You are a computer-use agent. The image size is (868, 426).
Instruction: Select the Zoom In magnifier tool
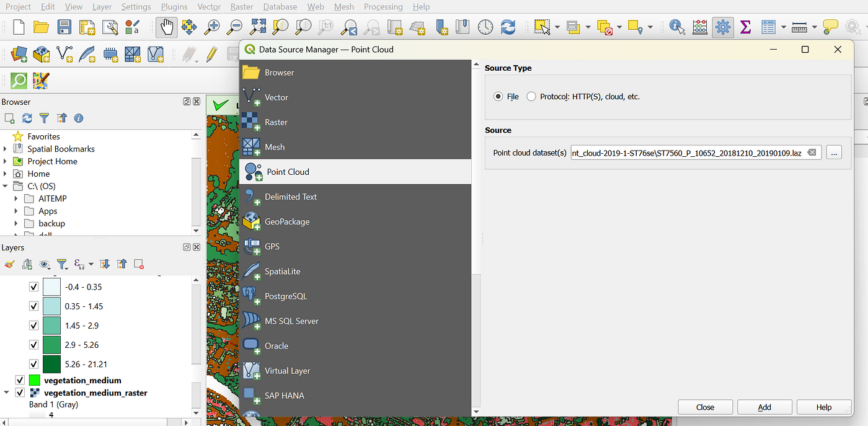(x=212, y=27)
